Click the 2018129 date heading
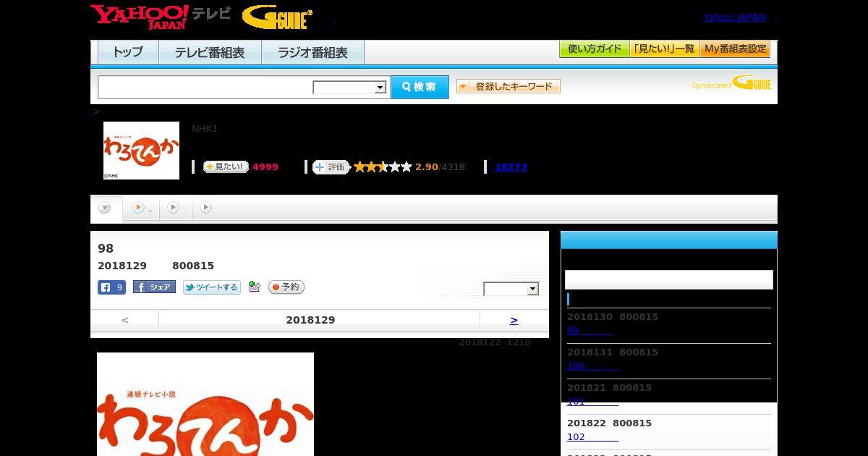The width and height of the screenshot is (868, 456). pos(310,320)
